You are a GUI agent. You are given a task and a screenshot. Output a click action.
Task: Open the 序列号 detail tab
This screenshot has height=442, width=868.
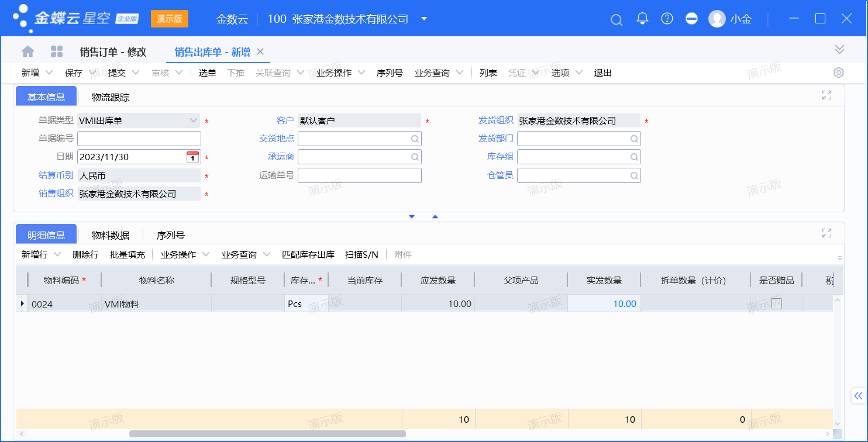(x=171, y=235)
